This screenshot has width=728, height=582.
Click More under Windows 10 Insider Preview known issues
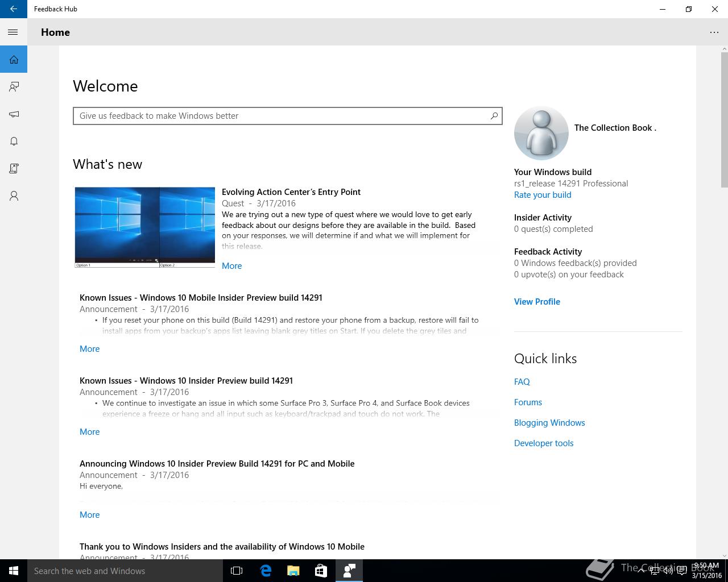pos(89,432)
